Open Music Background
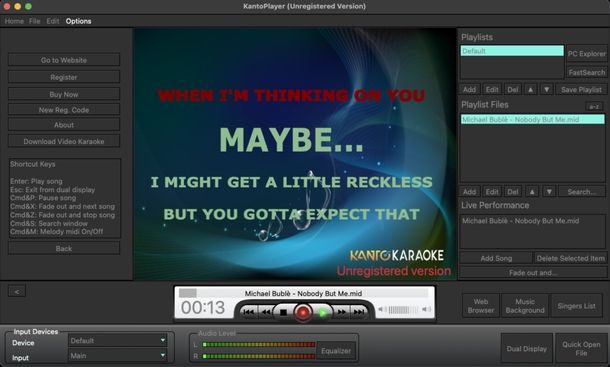 [x=525, y=306]
